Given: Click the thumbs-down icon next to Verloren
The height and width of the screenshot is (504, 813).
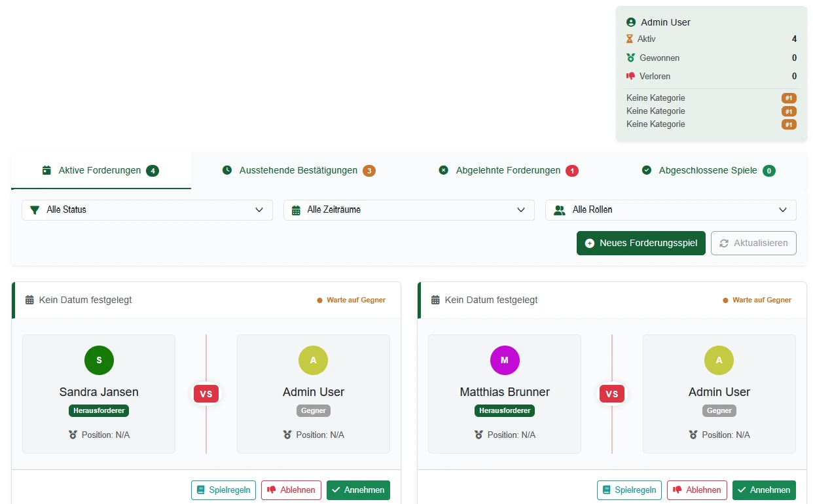Looking at the screenshot, I should pyautogui.click(x=630, y=76).
